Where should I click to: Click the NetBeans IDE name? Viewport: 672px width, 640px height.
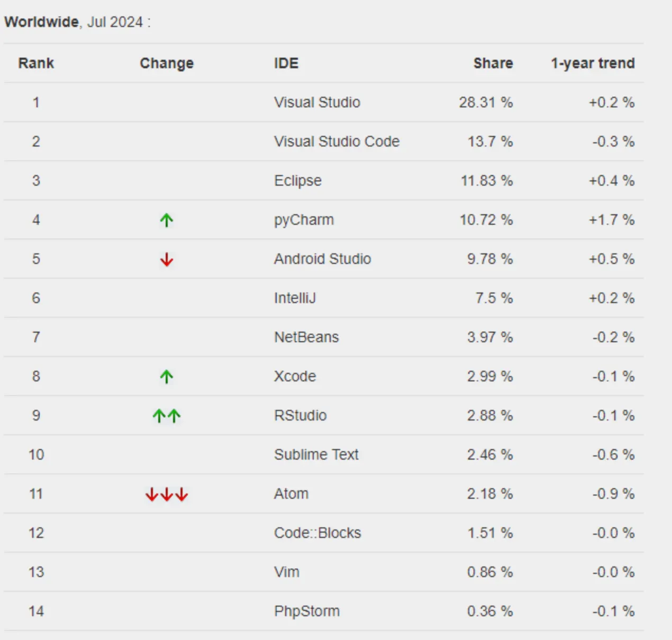(306, 337)
